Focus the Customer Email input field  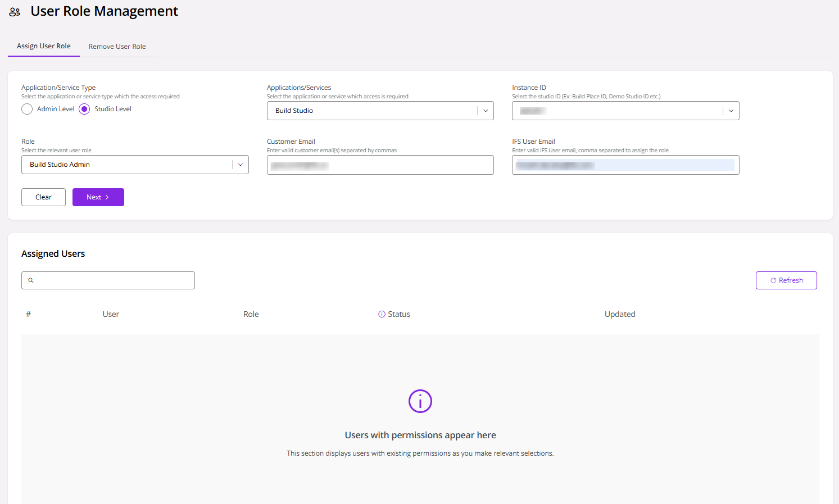pyautogui.click(x=380, y=165)
